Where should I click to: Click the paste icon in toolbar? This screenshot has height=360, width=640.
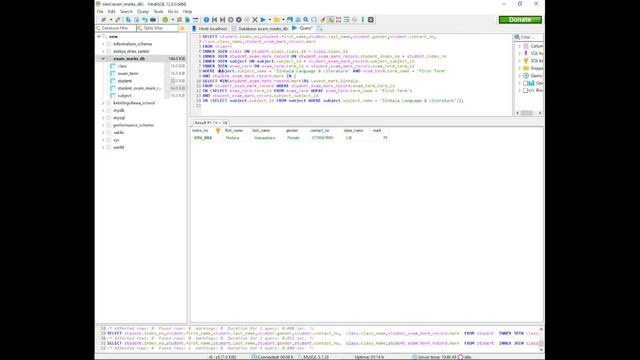point(136,20)
